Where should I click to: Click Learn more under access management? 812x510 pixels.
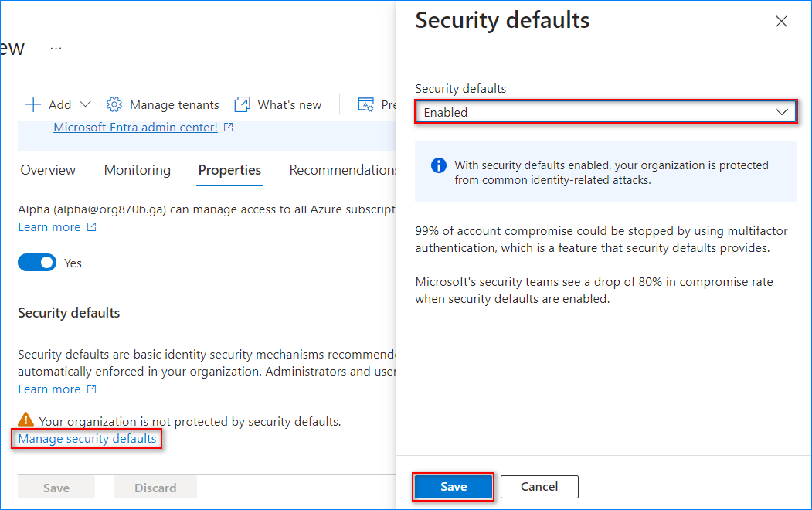(49, 227)
